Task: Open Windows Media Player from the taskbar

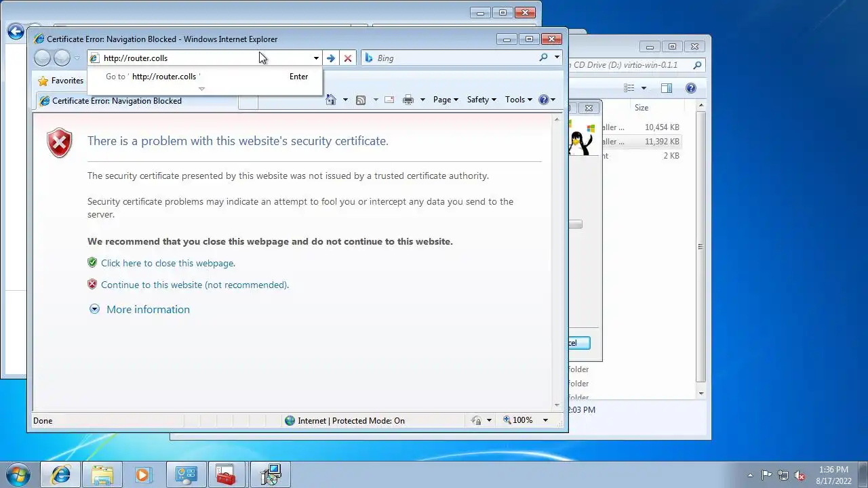Action: click(143, 475)
